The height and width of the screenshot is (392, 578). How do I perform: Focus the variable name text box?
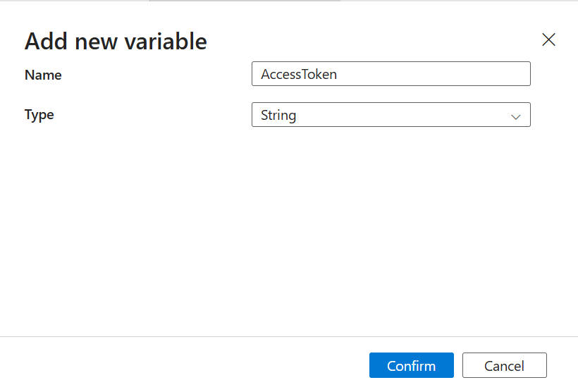coord(391,74)
